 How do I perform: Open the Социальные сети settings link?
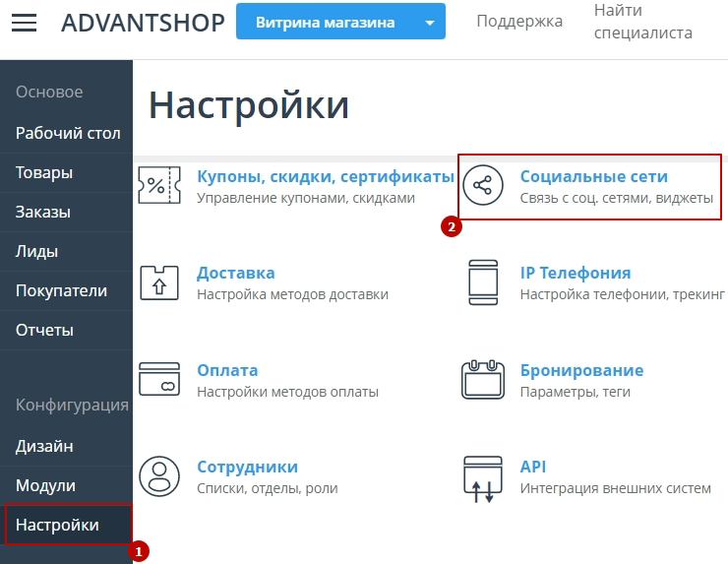point(593,177)
